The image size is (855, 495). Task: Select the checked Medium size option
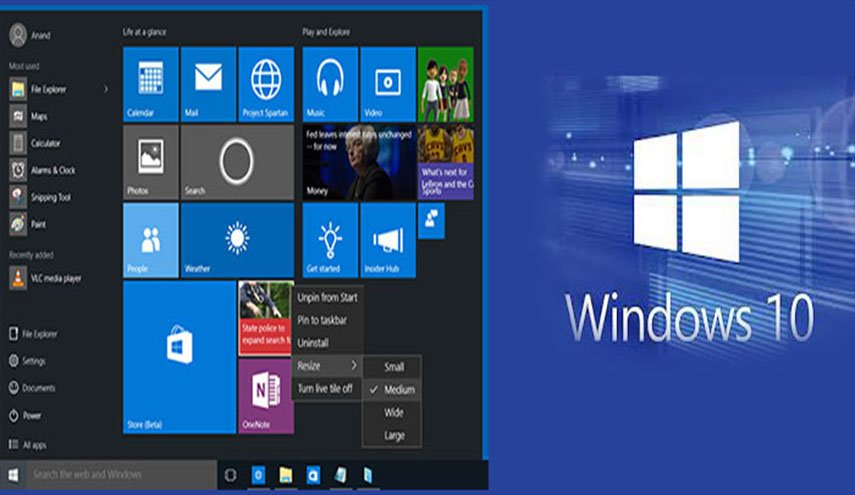click(392, 390)
